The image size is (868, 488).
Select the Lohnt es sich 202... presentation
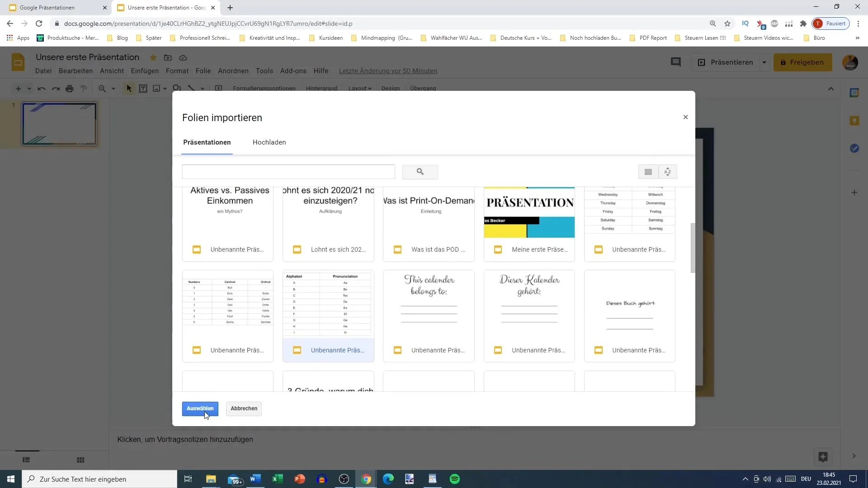[328, 224]
